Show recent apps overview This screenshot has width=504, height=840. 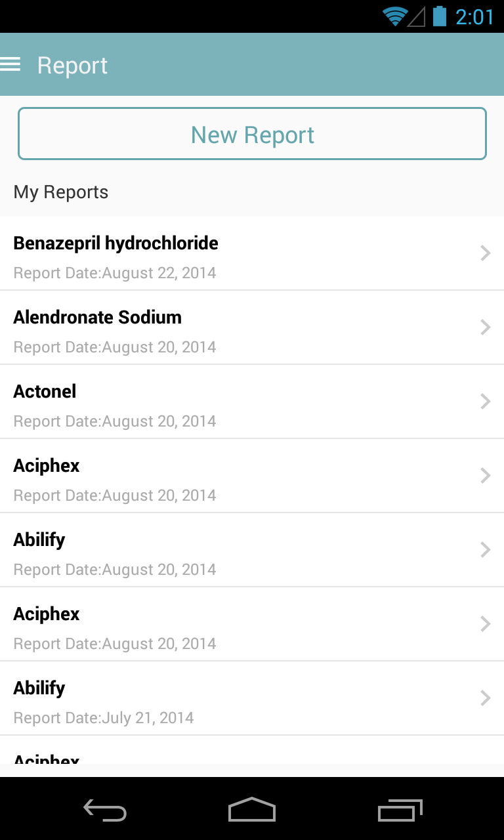(400, 810)
